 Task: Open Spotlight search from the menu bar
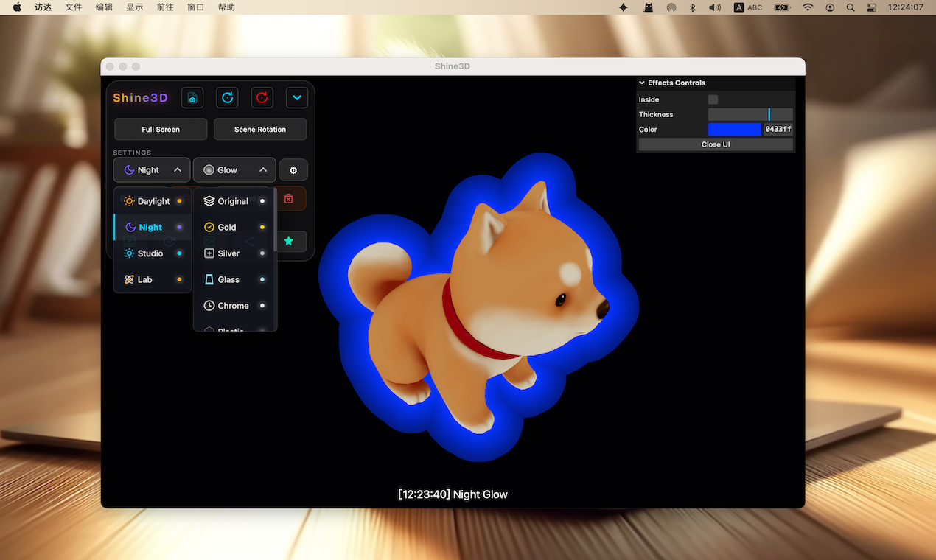pyautogui.click(x=851, y=7)
